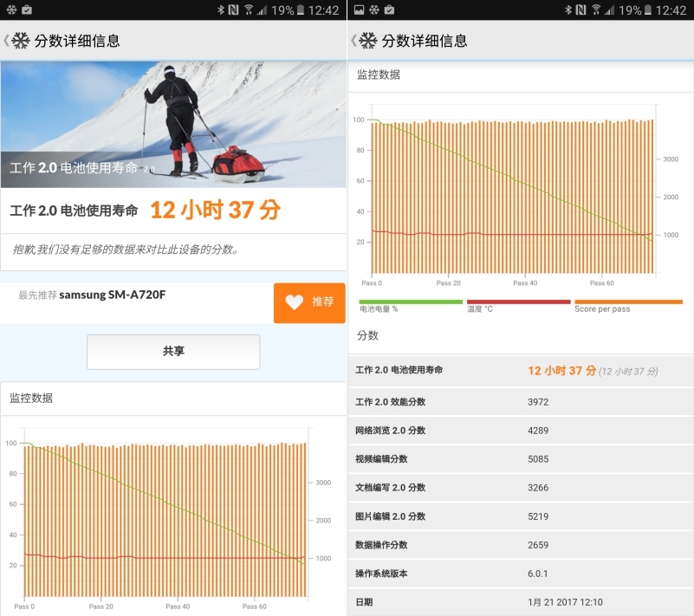The height and width of the screenshot is (616, 694).
Task: Open the skier banner image on left screen
Action: (x=173, y=125)
